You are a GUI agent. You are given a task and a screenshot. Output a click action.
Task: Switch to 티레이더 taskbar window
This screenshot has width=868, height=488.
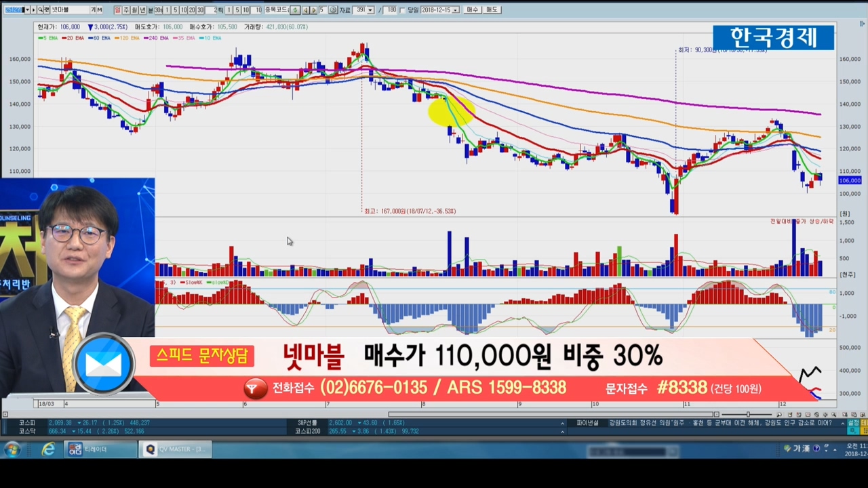tap(101, 449)
